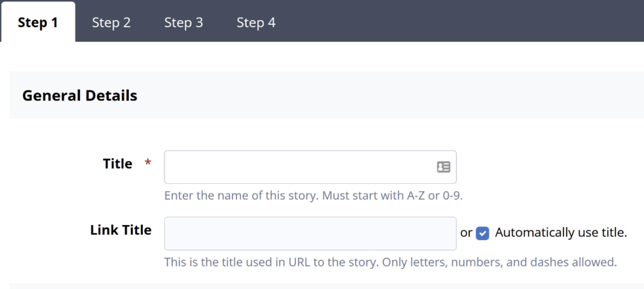This screenshot has height=289, width=644.
Task: Select the Step 1 tab
Action: (38, 23)
